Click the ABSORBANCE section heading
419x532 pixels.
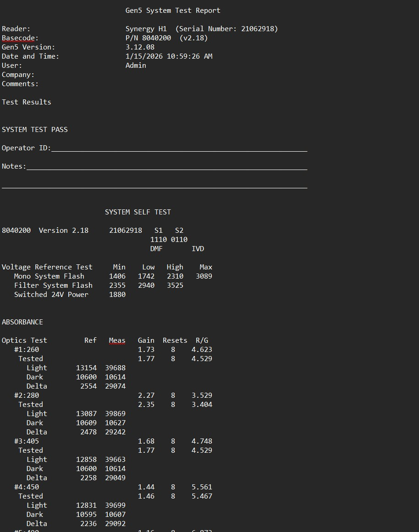point(22,322)
